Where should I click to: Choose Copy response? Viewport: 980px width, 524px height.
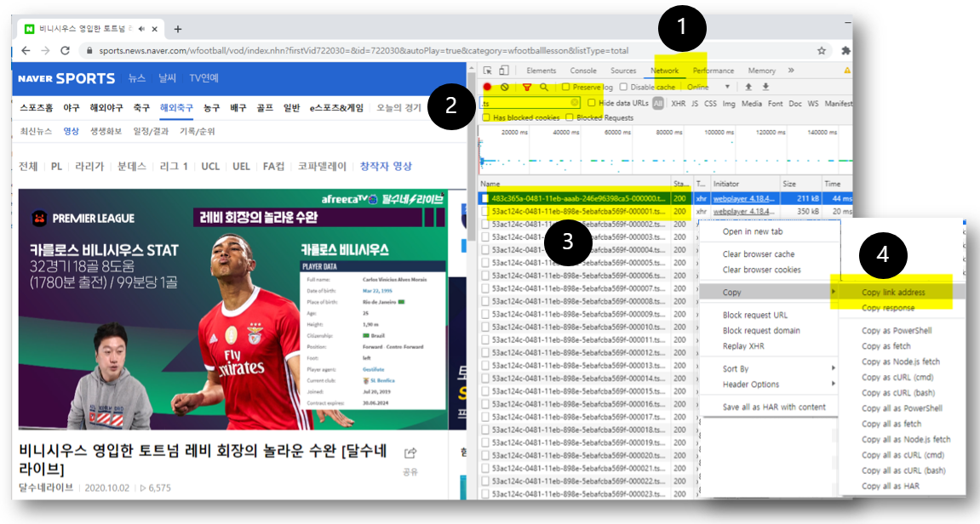click(x=887, y=308)
